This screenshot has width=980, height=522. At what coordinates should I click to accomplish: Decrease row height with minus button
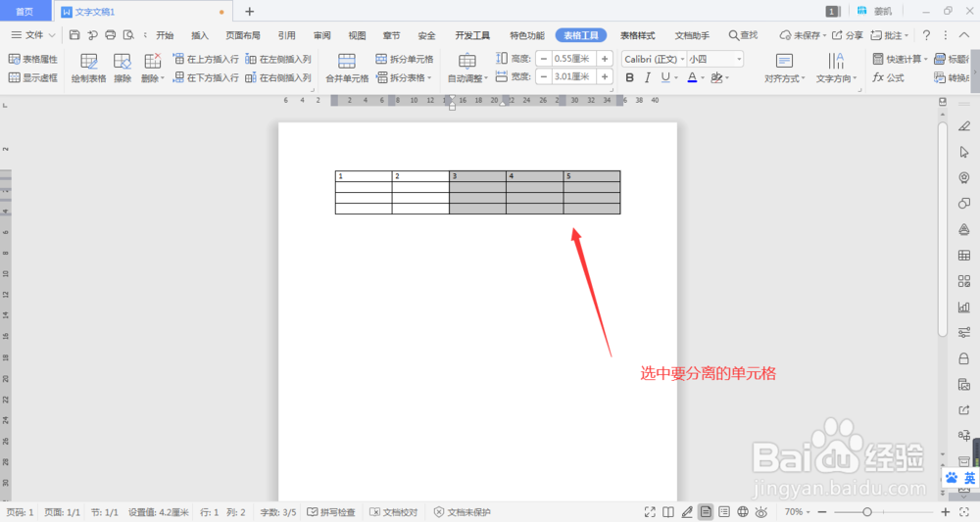[544, 59]
